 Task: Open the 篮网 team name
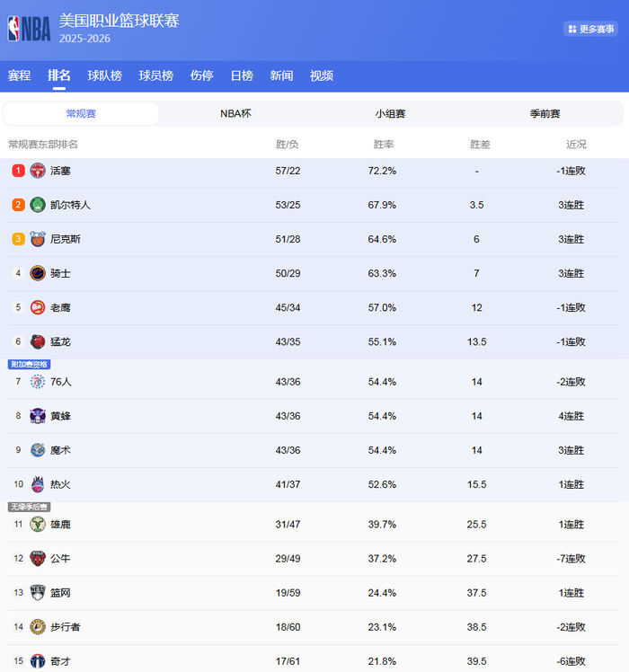click(60, 593)
